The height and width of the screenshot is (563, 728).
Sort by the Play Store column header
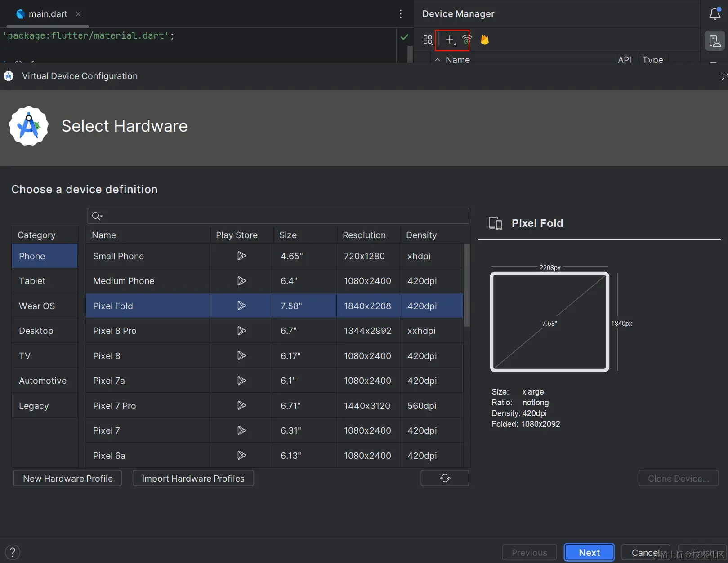[241, 235]
